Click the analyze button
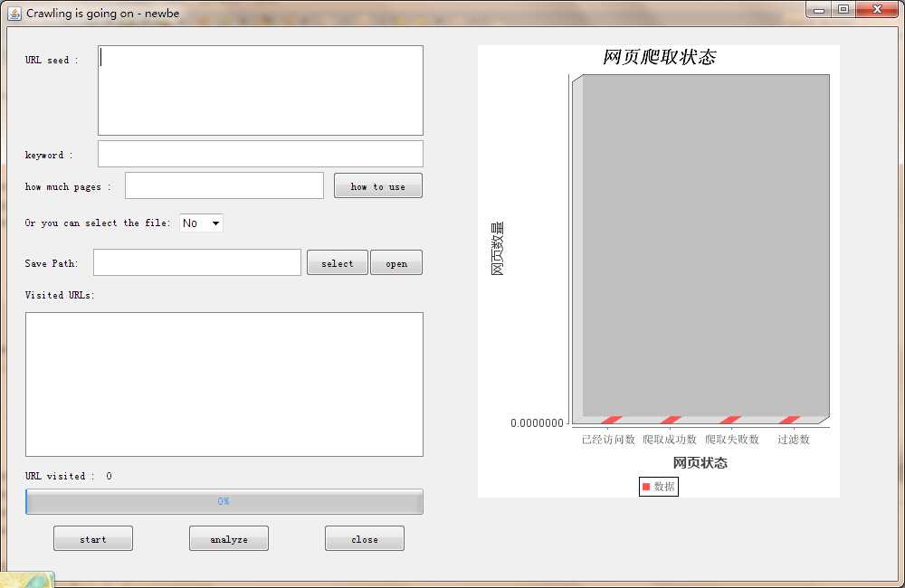 tap(229, 538)
